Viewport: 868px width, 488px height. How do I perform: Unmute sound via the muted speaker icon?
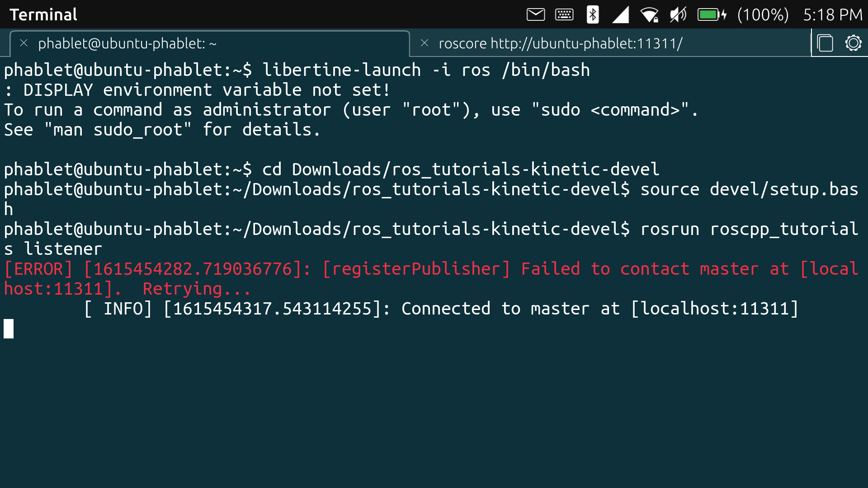coord(678,14)
